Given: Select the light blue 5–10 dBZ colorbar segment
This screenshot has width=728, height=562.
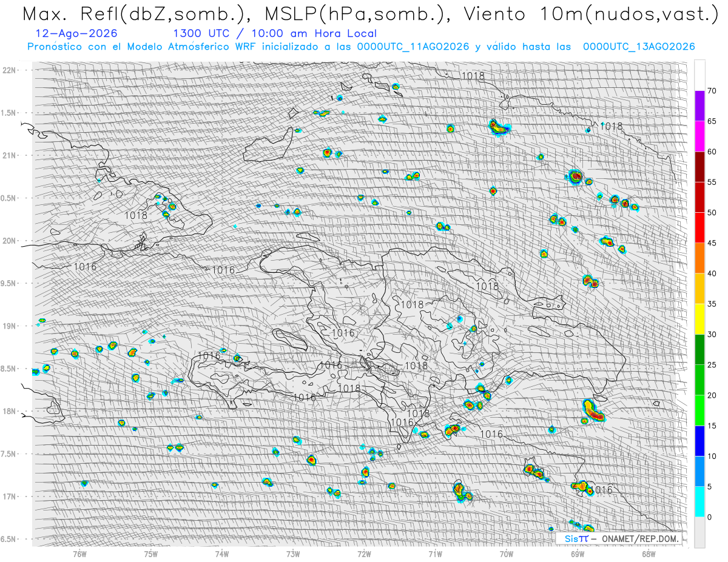Looking at the screenshot, I should [699, 471].
